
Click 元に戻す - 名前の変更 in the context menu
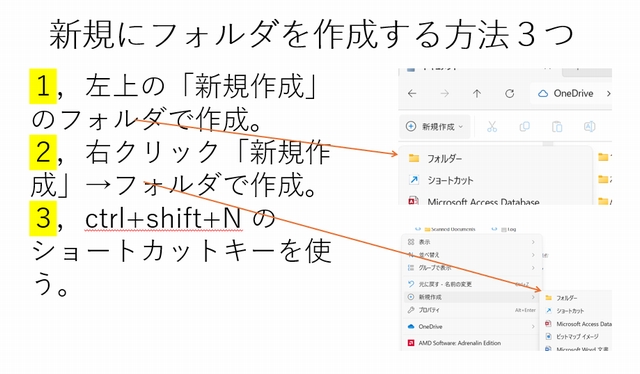pyautogui.click(x=472, y=284)
